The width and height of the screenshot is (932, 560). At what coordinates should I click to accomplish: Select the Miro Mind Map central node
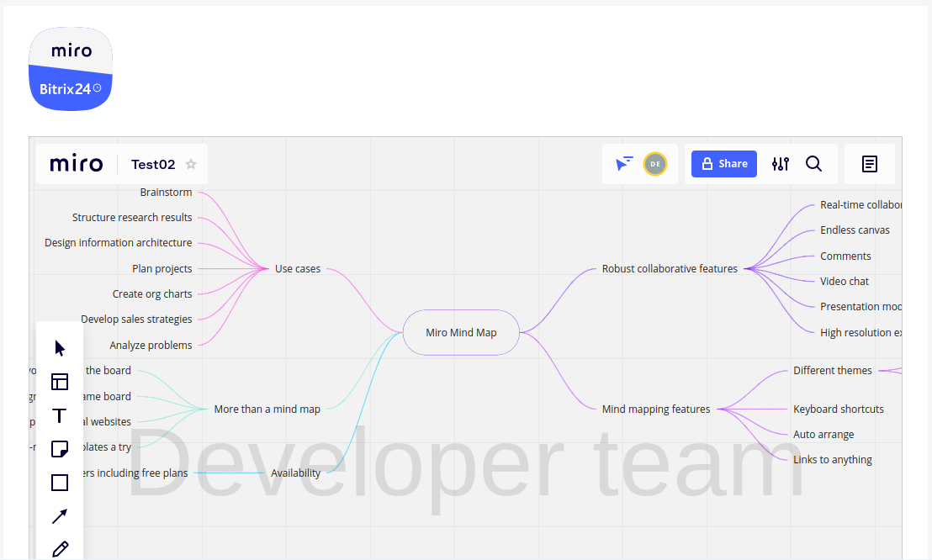(x=461, y=333)
